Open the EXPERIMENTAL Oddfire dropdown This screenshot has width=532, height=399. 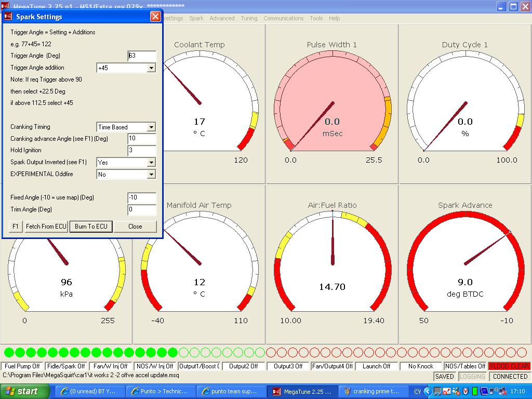click(x=151, y=175)
